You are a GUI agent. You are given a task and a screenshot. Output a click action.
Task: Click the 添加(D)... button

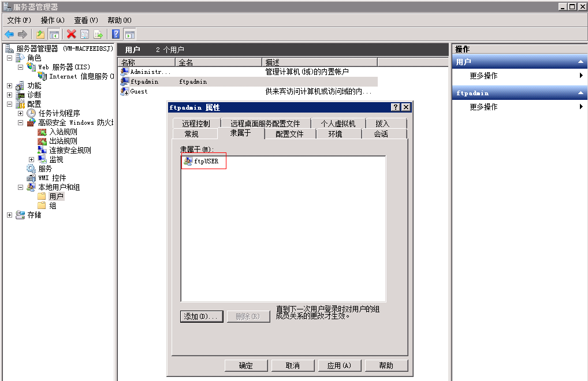[202, 316]
